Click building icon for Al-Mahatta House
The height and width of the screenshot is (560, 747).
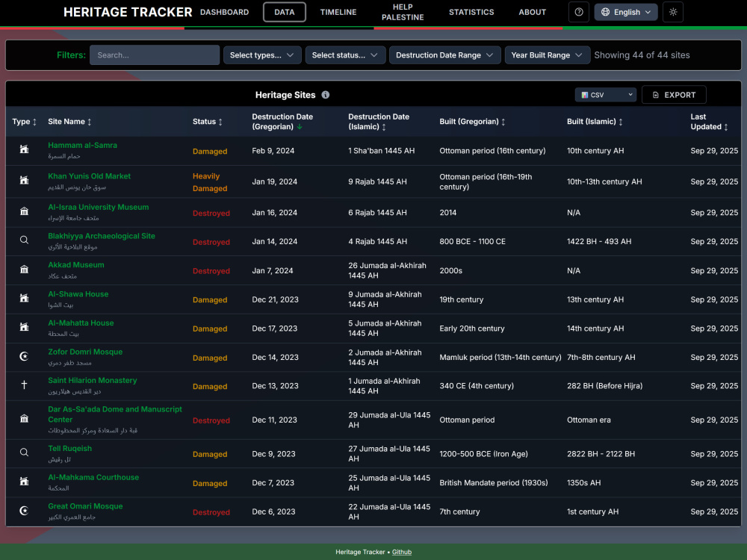tap(24, 327)
